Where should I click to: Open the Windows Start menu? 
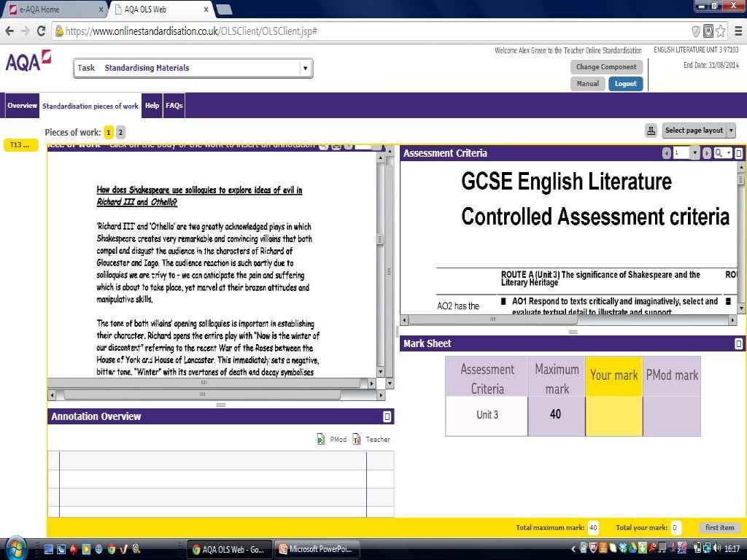[x=16, y=548]
